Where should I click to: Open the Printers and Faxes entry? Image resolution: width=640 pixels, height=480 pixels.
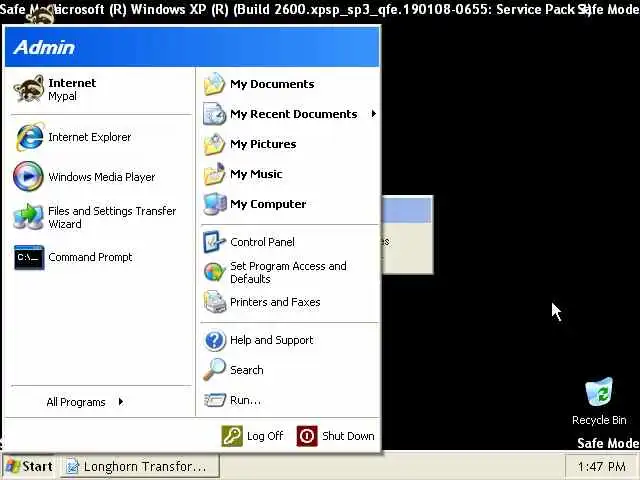pos(290,302)
